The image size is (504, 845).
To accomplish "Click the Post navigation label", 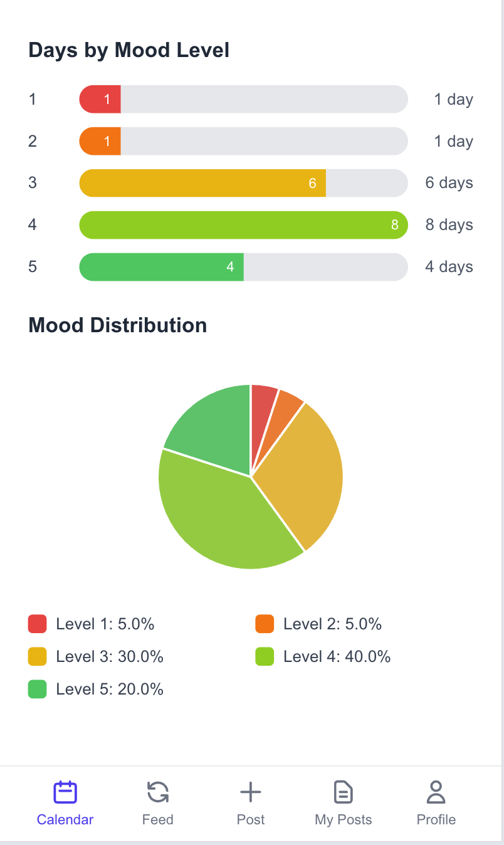I will [250, 819].
